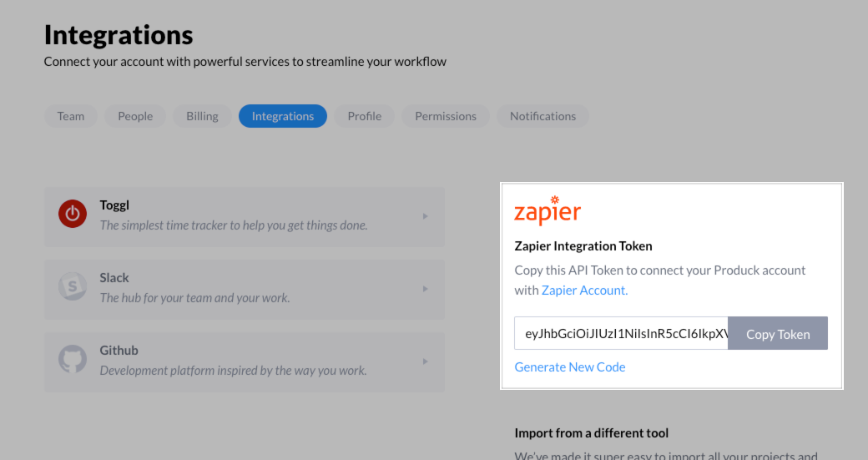Open the Notifications tab
Image resolution: width=868 pixels, height=460 pixels.
click(542, 116)
